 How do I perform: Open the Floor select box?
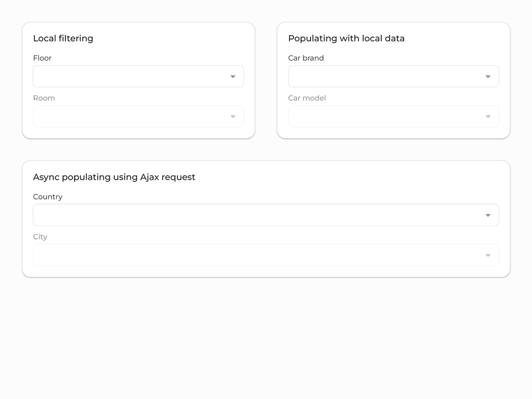130,76
